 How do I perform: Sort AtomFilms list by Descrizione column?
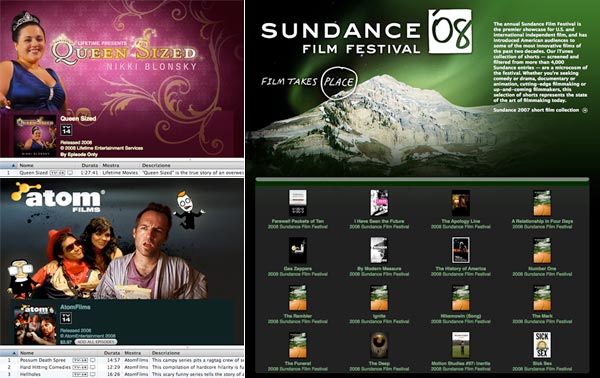click(197, 353)
